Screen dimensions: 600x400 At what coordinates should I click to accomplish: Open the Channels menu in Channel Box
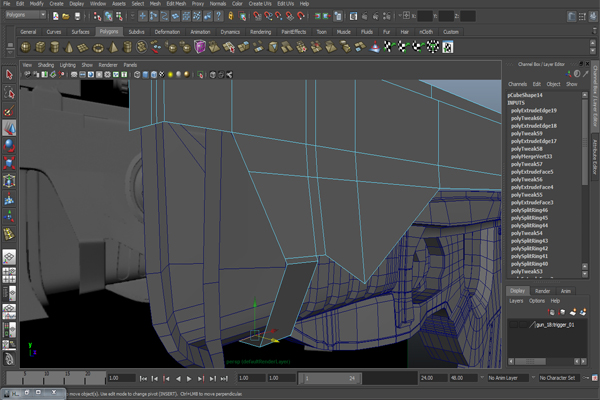pyautogui.click(x=517, y=84)
